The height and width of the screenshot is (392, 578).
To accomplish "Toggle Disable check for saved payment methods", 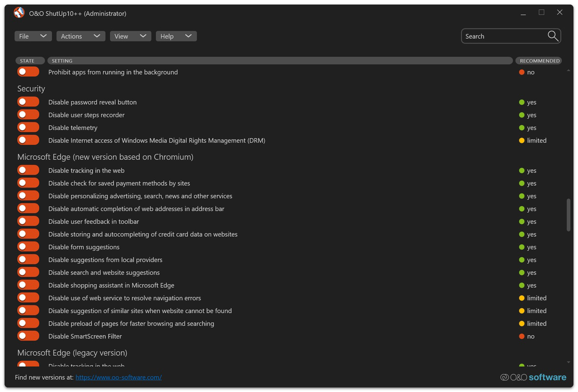I will tap(28, 183).
